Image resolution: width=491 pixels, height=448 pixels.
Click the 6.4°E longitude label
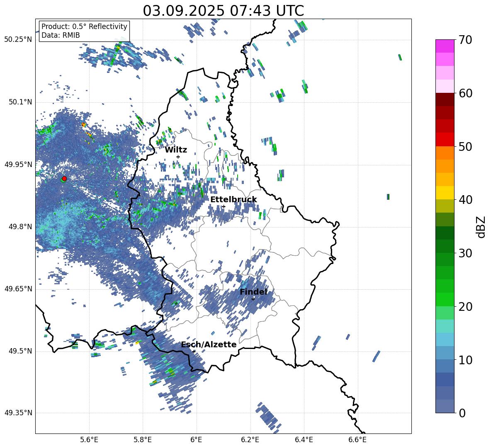(x=304, y=440)
